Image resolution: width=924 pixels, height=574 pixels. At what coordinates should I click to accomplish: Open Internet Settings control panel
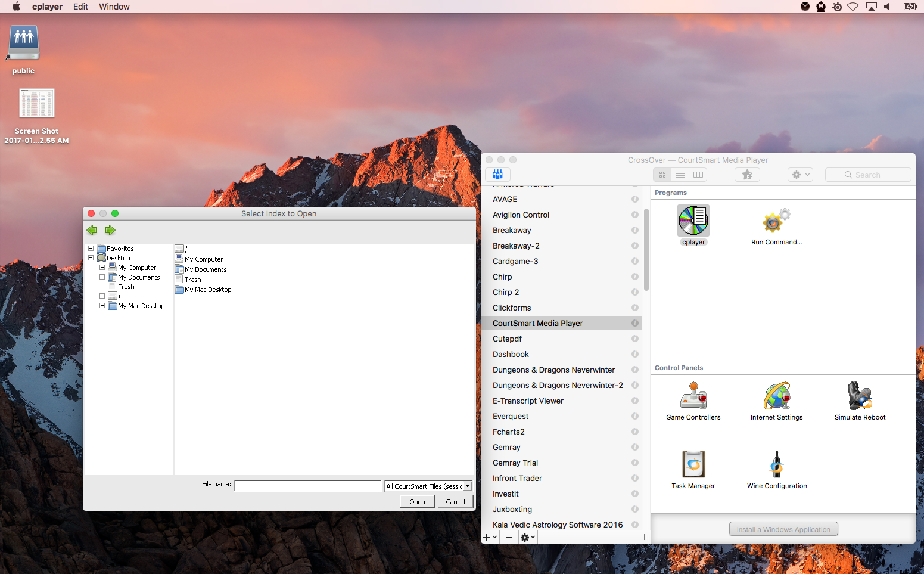point(777,396)
